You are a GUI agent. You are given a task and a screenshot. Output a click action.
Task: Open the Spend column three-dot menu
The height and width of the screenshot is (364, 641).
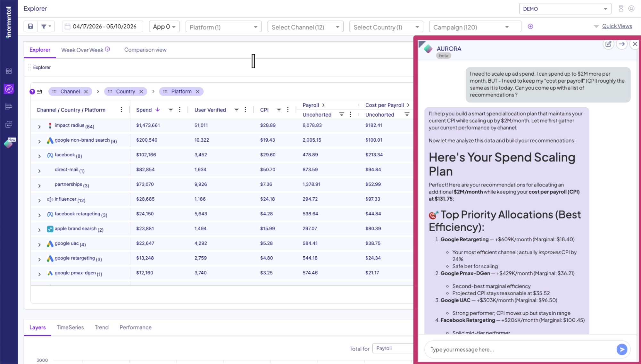coord(180,110)
